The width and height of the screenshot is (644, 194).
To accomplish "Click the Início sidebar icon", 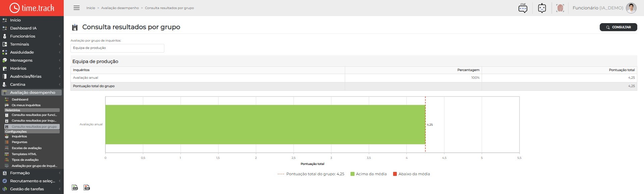I will [5, 20].
